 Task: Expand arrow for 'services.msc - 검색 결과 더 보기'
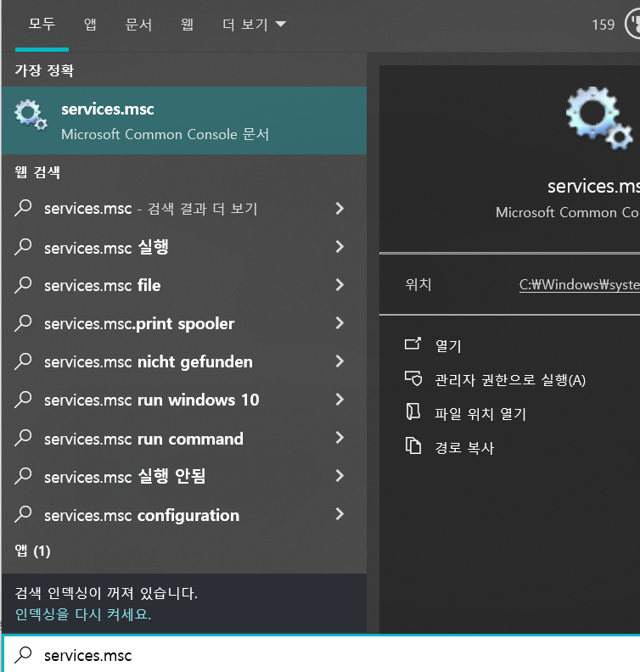(340, 208)
